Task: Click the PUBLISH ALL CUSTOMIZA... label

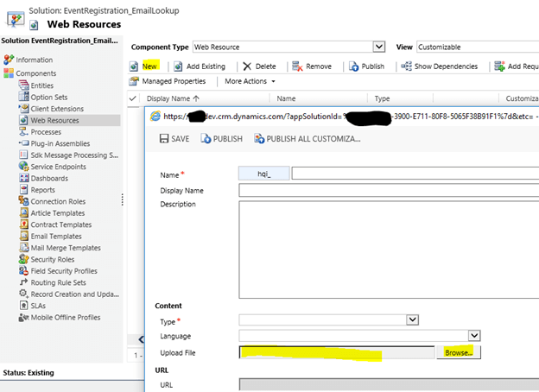Action: (314, 139)
